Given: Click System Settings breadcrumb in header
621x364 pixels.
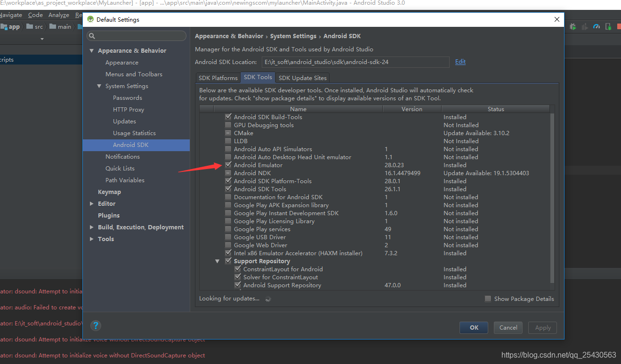Looking at the screenshot, I should click(293, 36).
